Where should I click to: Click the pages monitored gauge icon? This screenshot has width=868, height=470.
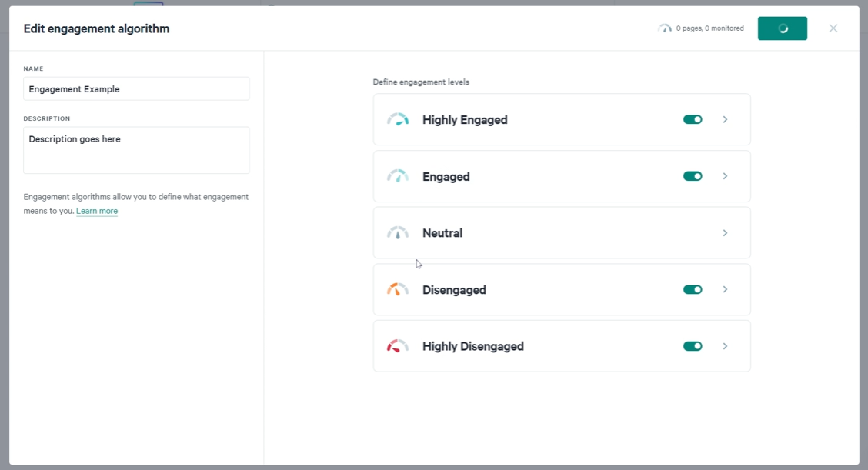coord(664,28)
